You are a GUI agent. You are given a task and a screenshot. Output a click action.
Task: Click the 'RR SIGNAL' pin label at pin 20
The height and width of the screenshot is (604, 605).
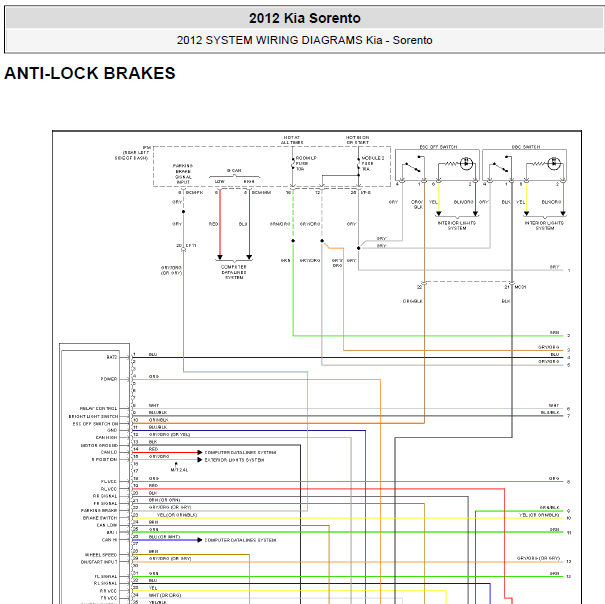pos(105,496)
